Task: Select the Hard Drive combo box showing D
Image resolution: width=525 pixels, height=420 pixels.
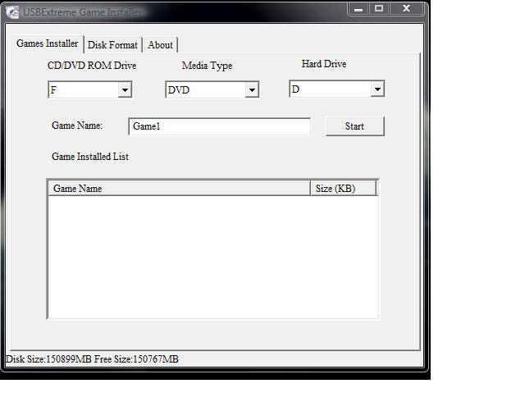Action: coord(337,89)
